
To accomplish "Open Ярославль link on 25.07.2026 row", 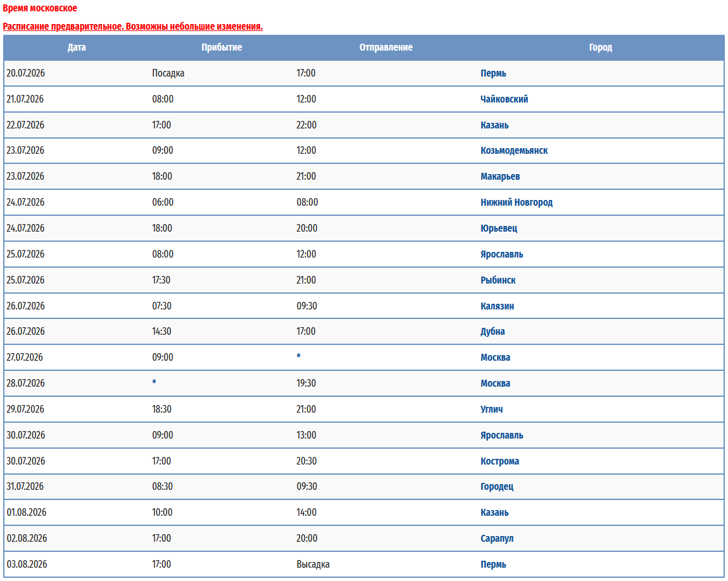I will 501,254.
